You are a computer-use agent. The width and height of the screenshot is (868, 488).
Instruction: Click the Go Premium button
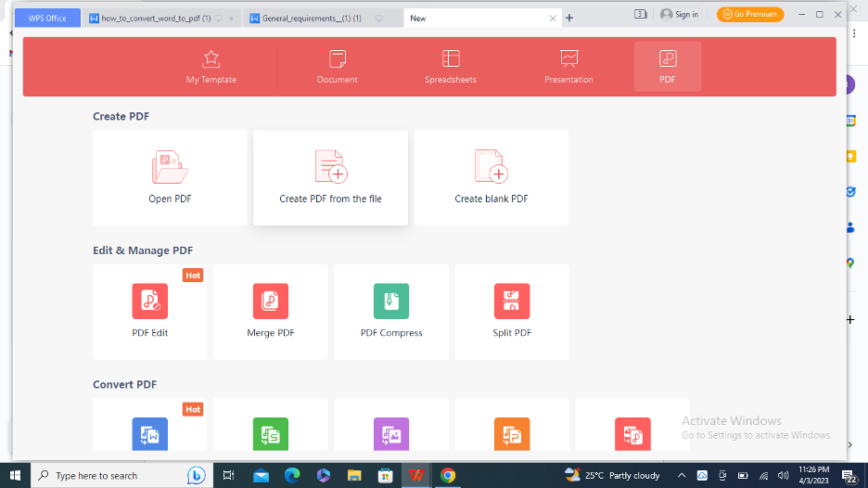750,15
